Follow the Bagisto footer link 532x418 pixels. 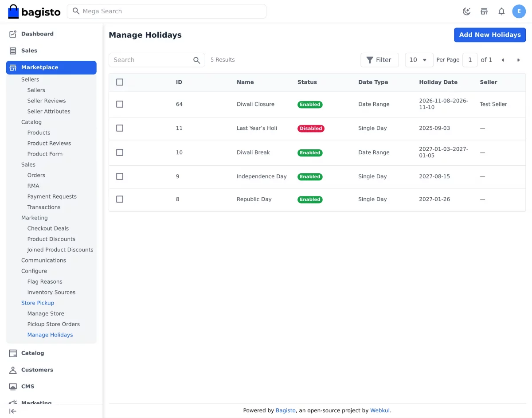click(286, 410)
